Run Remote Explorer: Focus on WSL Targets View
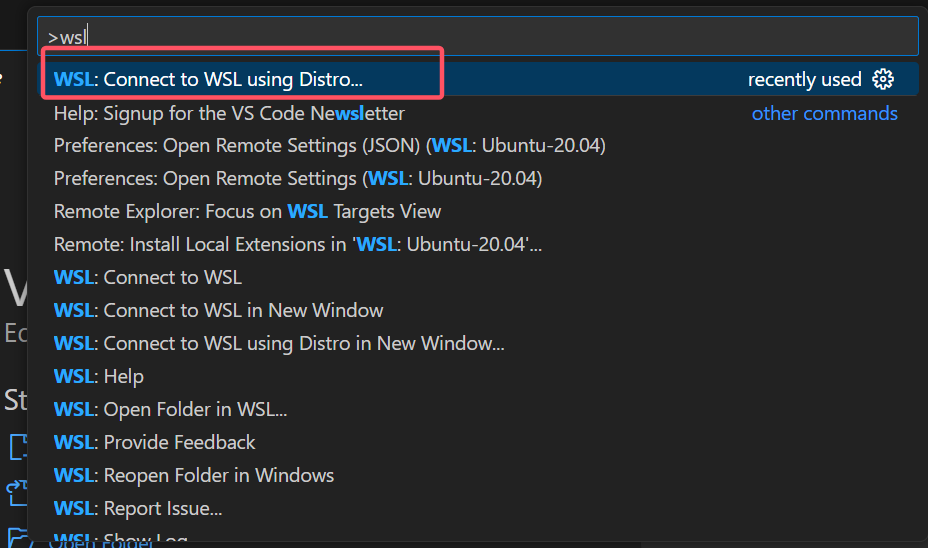Screen dimensions: 928x548 coord(478,211)
